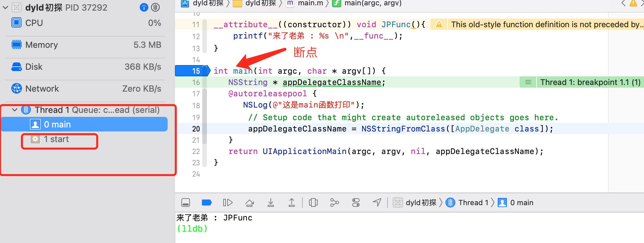
Task: Open the CPU gauge report
Action: (86, 23)
